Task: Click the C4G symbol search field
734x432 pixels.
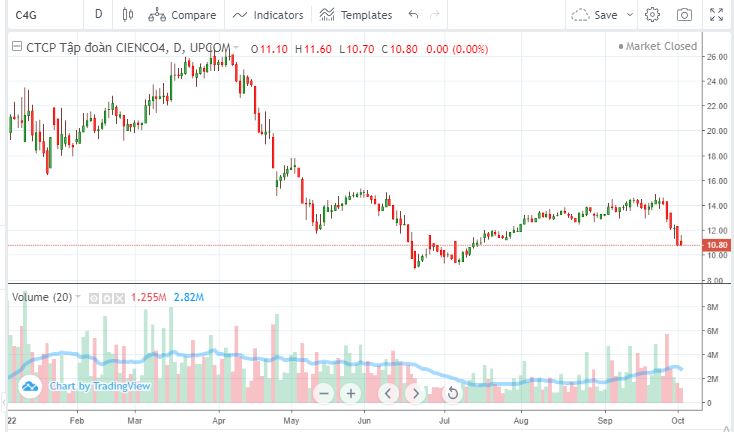Action: click(40, 15)
